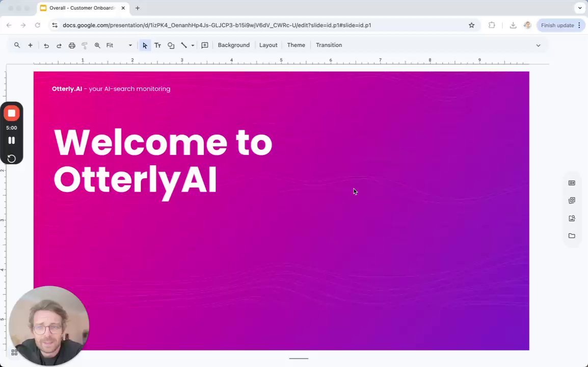Open browser extensions menu
588x367 pixels.
[x=492, y=25]
